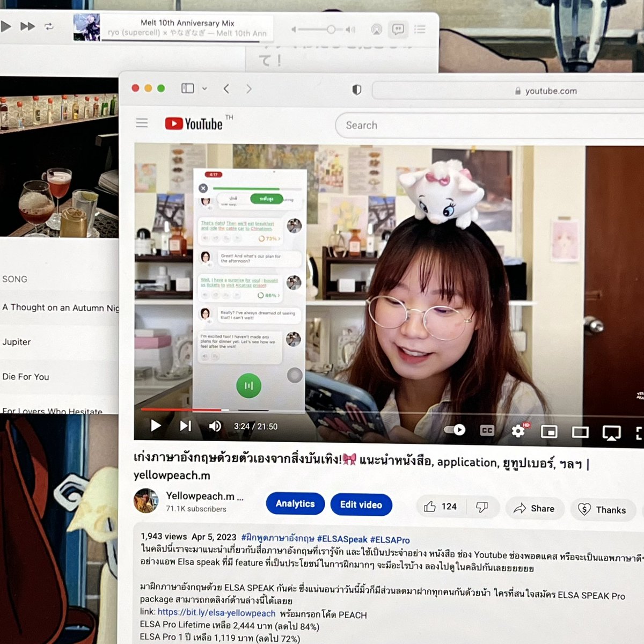The width and height of the screenshot is (644, 644).
Task: Toggle repeat in Music app
Action: pyautogui.click(x=49, y=26)
